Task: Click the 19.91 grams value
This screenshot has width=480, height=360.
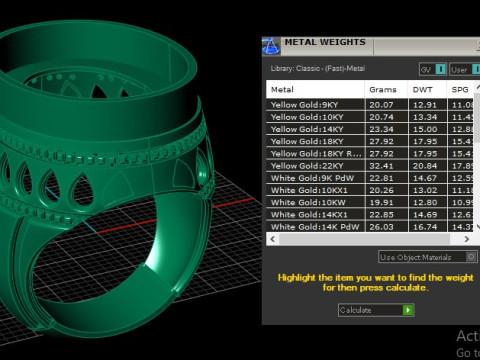Action: (x=381, y=203)
